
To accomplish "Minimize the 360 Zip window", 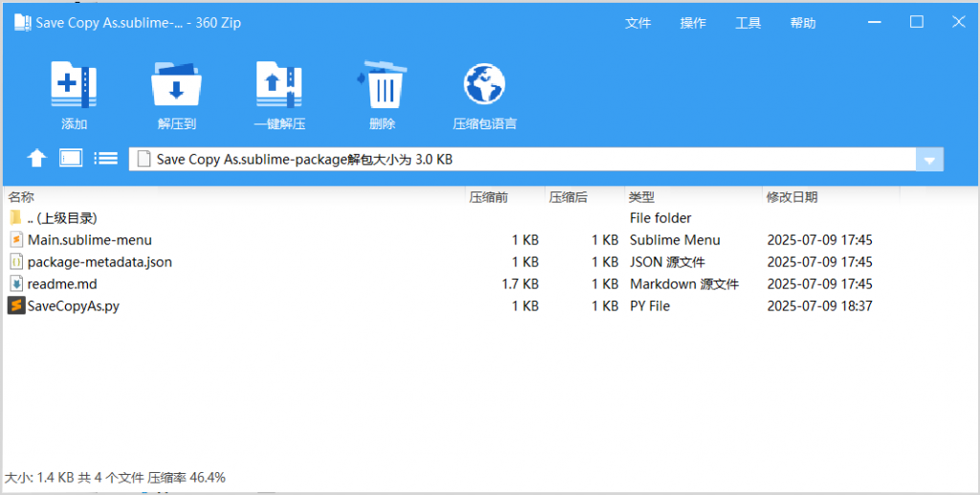I will (x=876, y=23).
